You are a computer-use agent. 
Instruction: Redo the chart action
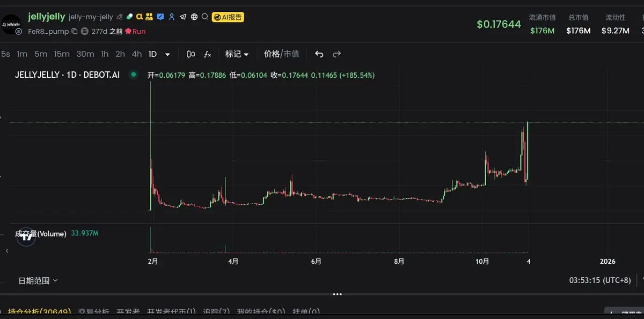tap(337, 54)
